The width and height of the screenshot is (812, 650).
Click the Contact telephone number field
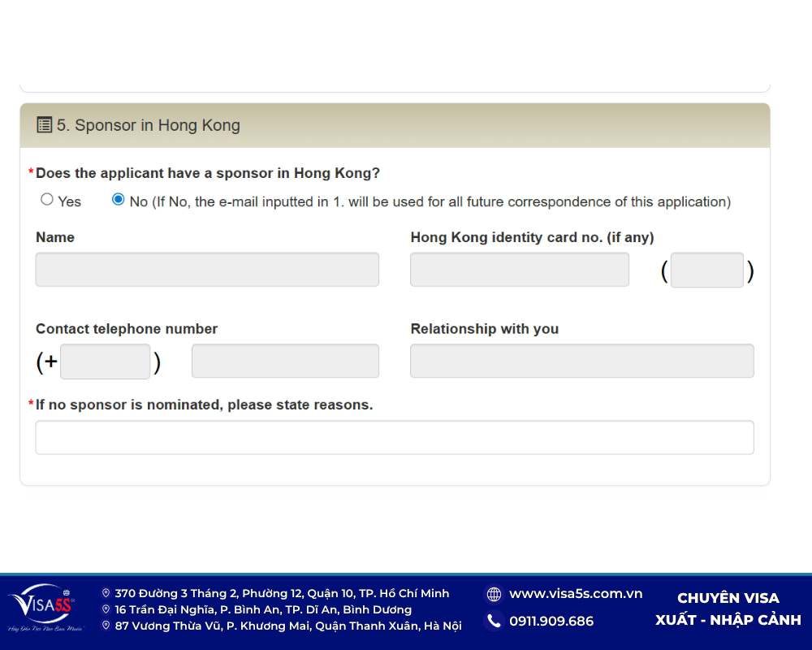[x=285, y=362]
